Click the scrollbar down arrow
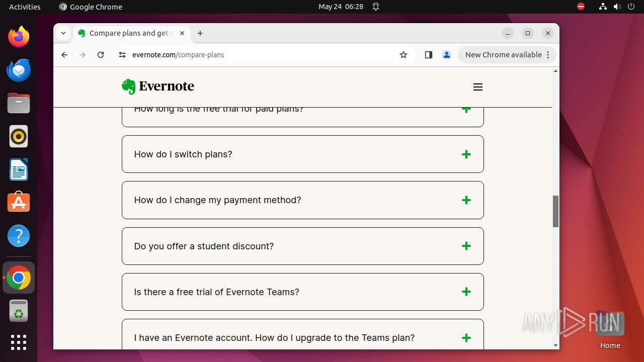This screenshot has width=644, height=362. (x=555, y=345)
